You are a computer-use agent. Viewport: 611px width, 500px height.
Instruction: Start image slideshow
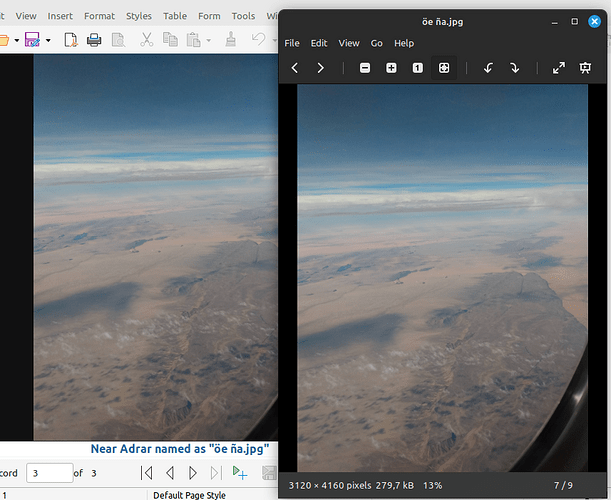click(x=585, y=68)
